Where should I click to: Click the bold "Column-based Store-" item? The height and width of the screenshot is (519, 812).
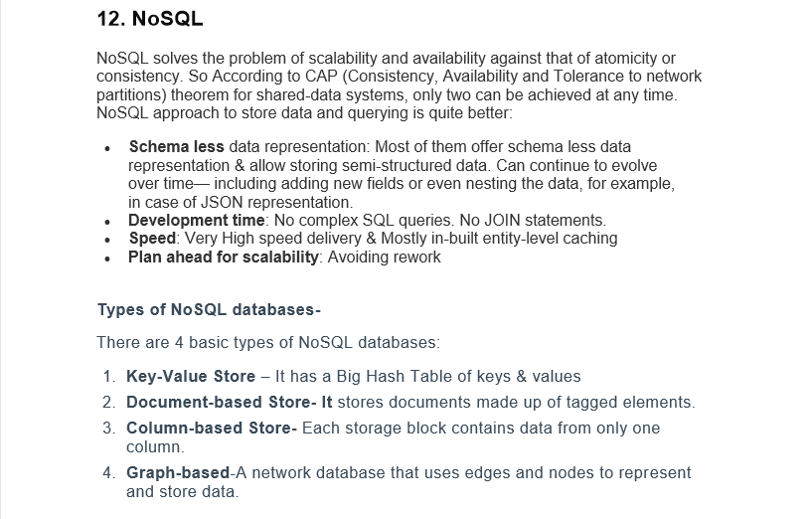(212, 429)
